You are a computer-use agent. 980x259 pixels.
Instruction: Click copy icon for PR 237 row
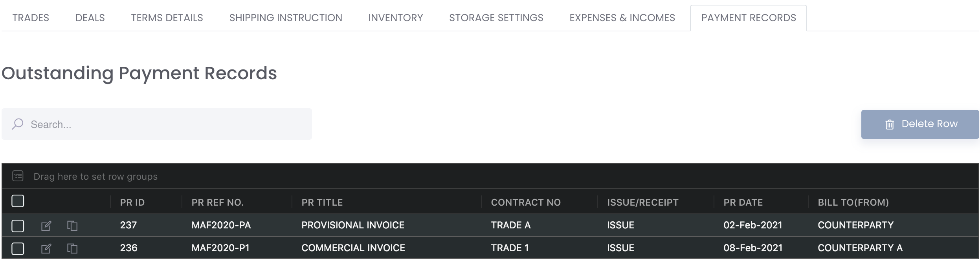click(72, 226)
